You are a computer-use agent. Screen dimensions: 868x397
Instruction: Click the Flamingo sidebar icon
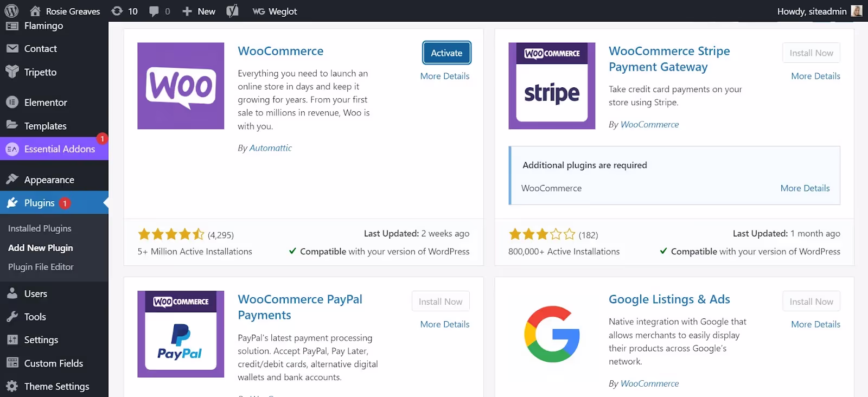pos(12,25)
